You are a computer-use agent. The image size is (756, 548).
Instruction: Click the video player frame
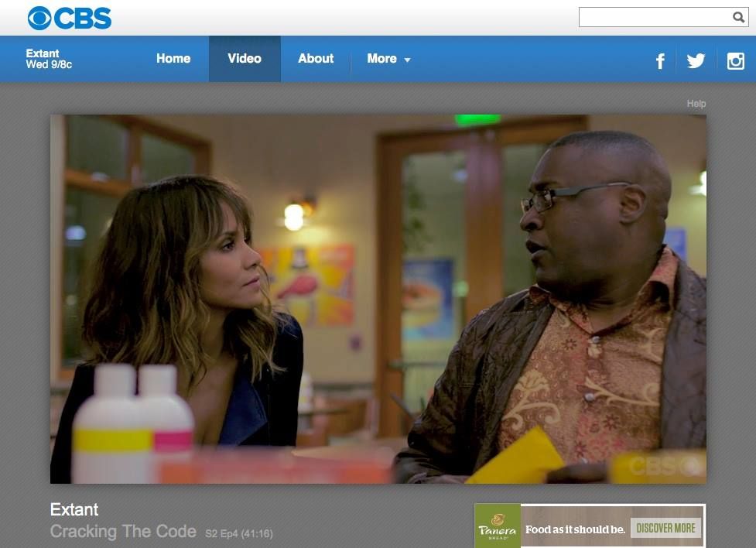click(378, 299)
